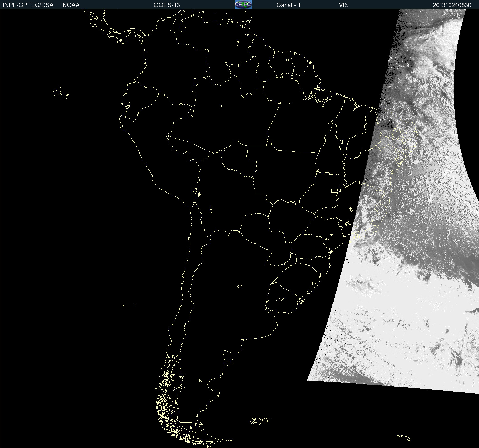Click Lake Maracaibo outline in Venezuela
This screenshot has width=479, height=448.
pos(182,26)
